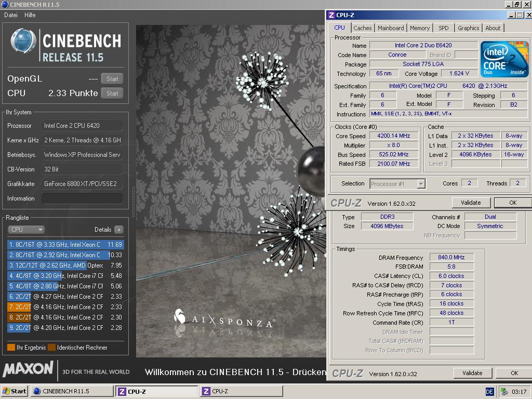532x399 pixels.
Task: Click Validate in the CPU-Z memory window
Action: tap(472, 373)
